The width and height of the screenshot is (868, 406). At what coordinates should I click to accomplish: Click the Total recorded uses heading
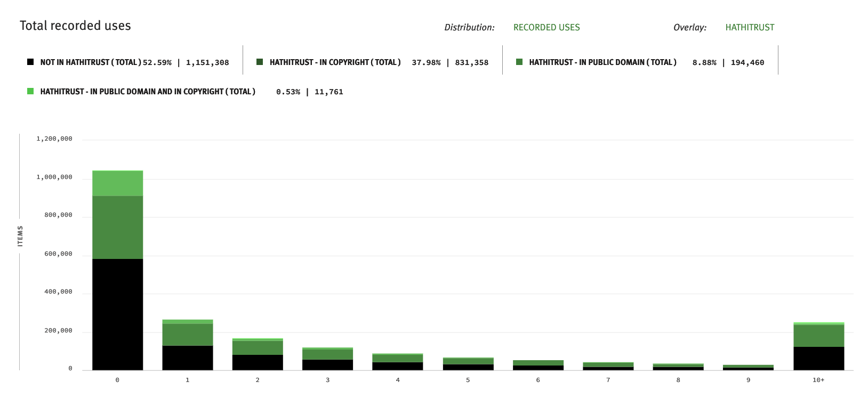click(75, 26)
